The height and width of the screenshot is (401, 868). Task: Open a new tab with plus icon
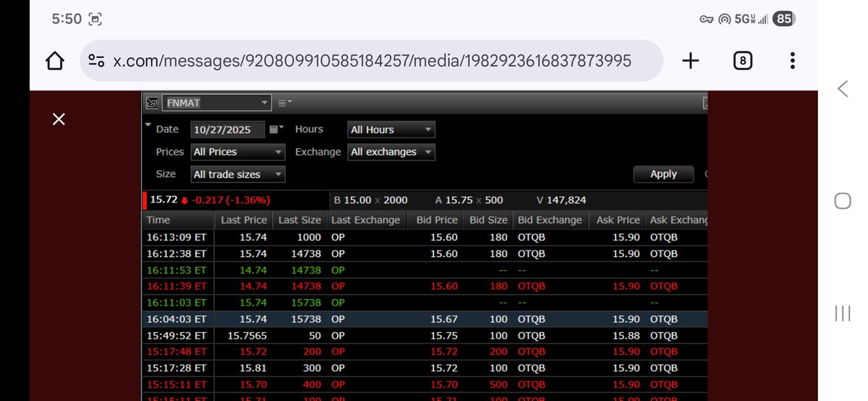(x=691, y=61)
